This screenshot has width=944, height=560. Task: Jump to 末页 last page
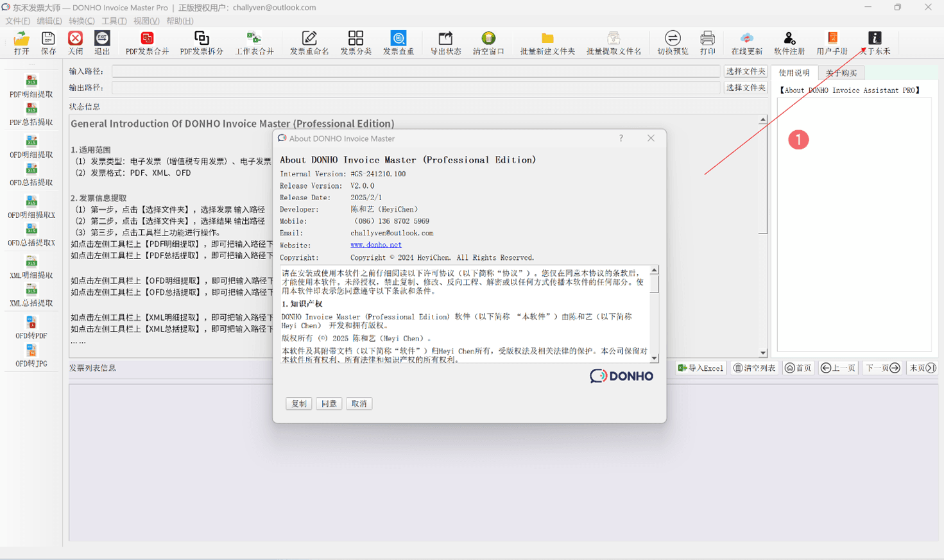coord(922,368)
